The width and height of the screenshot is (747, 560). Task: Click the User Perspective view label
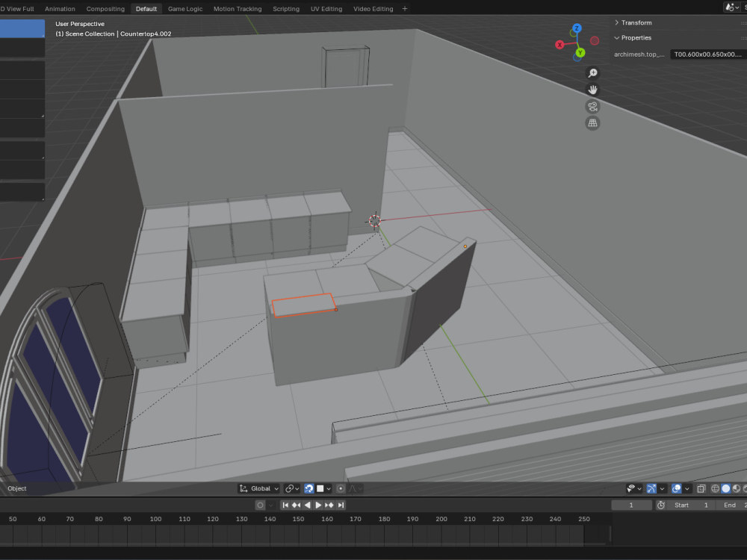[80, 24]
